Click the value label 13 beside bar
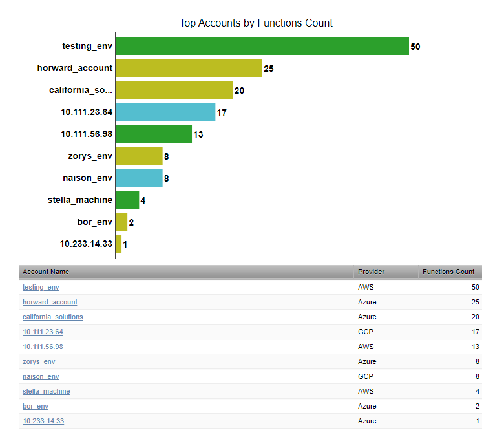 coord(198,134)
